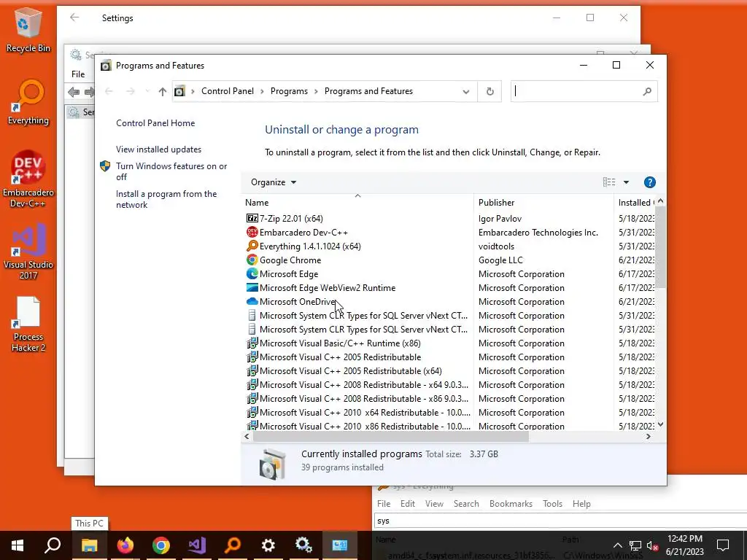
Task: Go to Control Panel Home
Action: [x=155, y=122]
